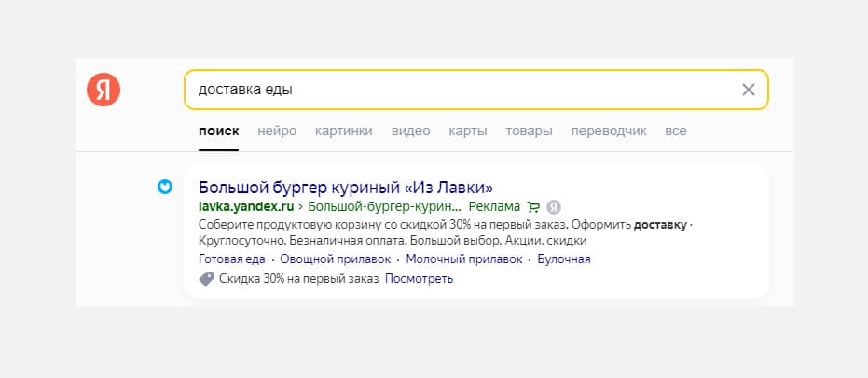868x378 pixels.
Task: Click the discount price tag icon
Action: 206,279
